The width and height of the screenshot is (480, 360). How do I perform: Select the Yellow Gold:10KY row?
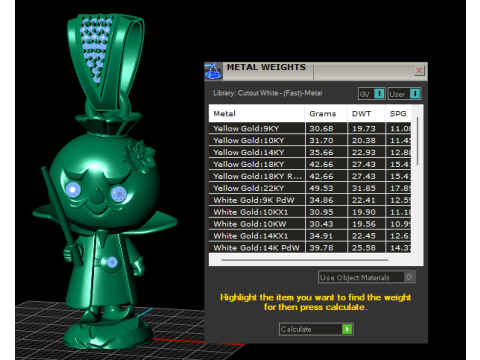coord(310,140)
